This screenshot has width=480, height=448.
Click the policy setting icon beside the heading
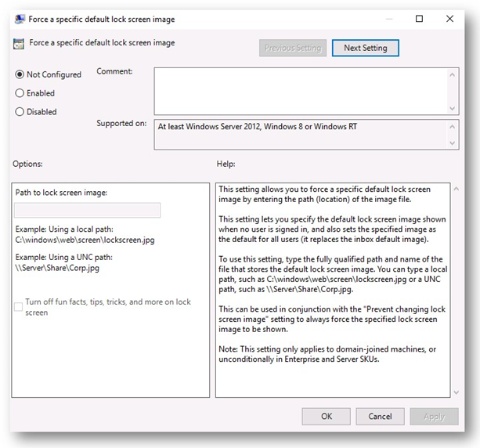pos(18,43)
